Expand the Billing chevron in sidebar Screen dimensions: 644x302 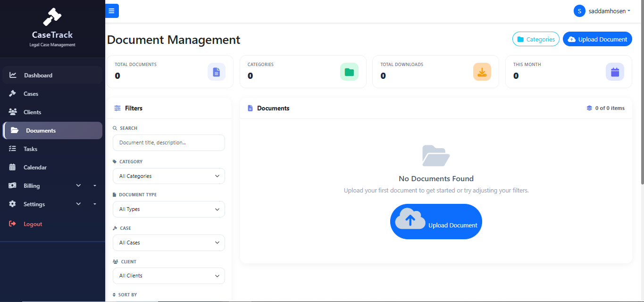coord(78,185)
